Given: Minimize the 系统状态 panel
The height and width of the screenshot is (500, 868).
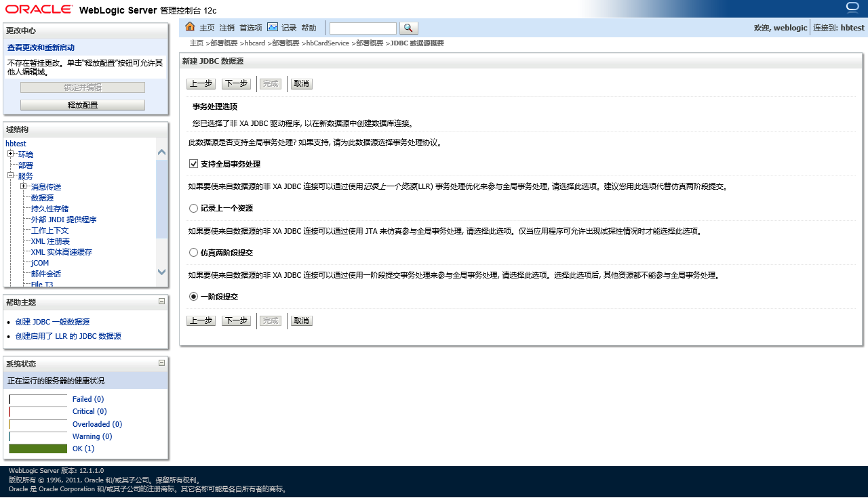Looking at the screenshot, I should coord(161,363).
